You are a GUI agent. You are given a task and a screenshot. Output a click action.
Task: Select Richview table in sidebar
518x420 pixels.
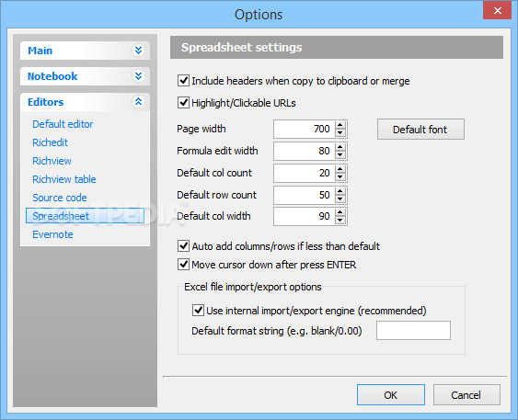coord(64,179)
